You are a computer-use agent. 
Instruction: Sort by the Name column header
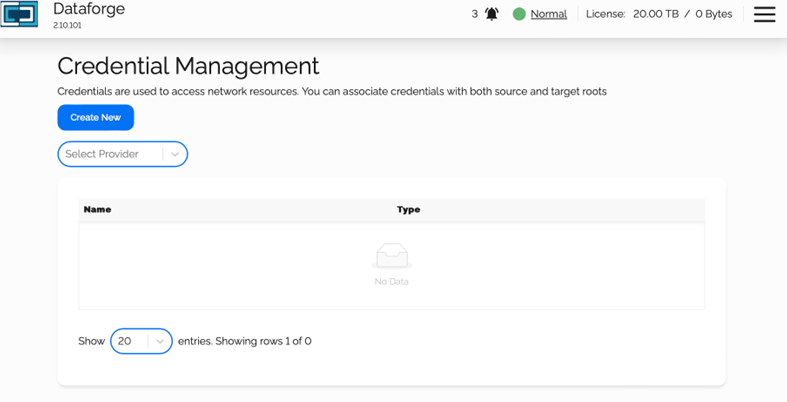(97, 210)
